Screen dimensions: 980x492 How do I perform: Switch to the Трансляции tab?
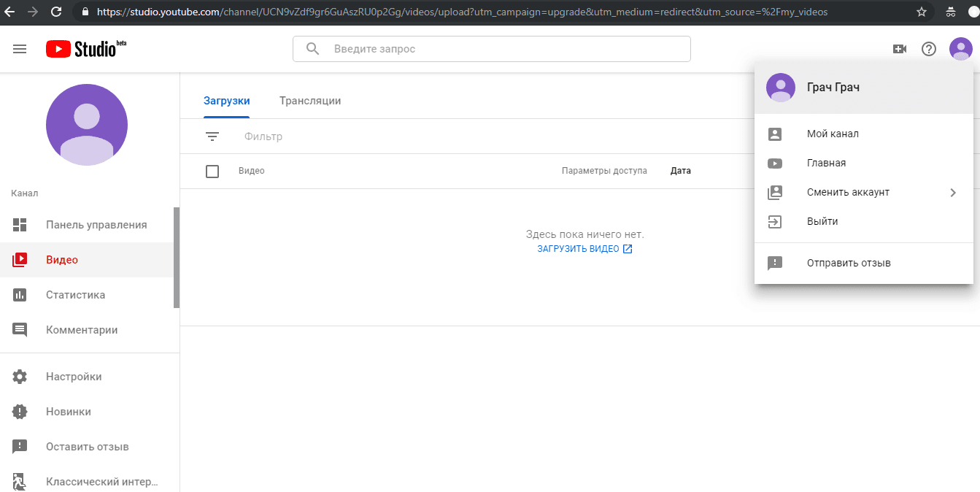(x=310, y=101)
